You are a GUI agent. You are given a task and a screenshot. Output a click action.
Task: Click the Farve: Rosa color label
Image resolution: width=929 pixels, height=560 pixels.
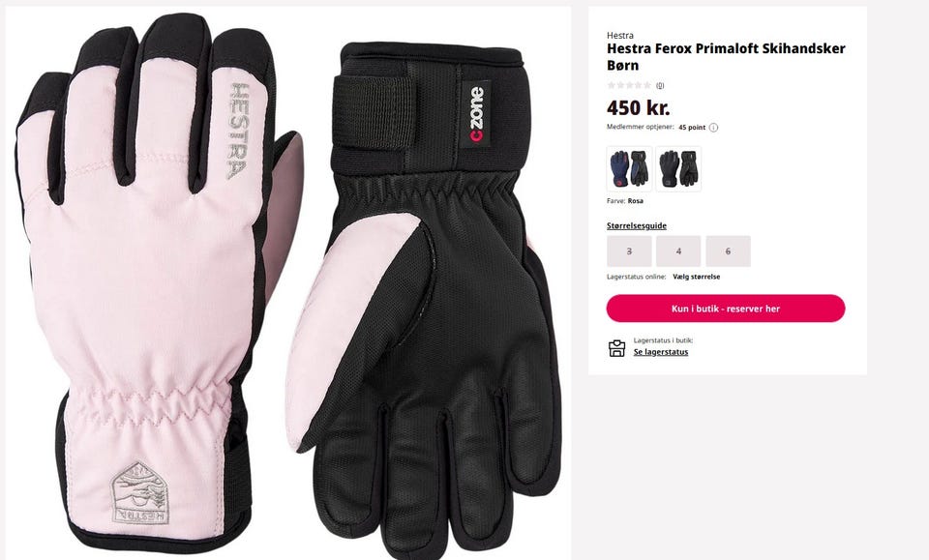point(625,200)
